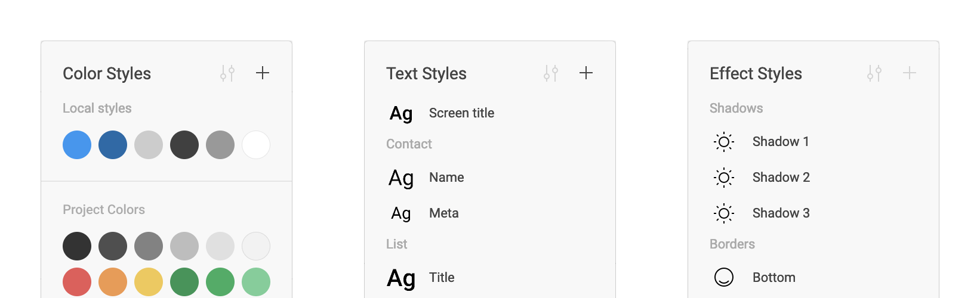This screenshot has height=298, width=980.
Task: Pick the light blue local color swatch
Action: 77,145
